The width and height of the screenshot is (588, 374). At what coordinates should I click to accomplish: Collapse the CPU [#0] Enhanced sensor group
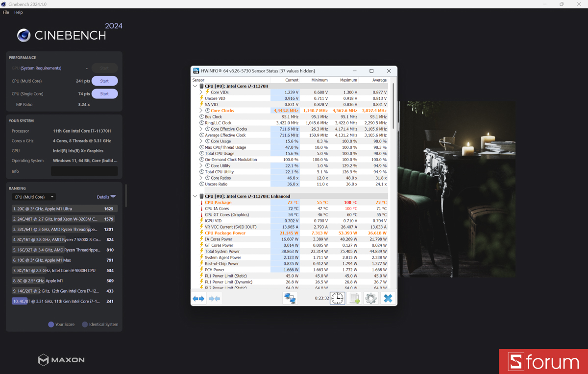pyautogui.click(x=195, y=196)
